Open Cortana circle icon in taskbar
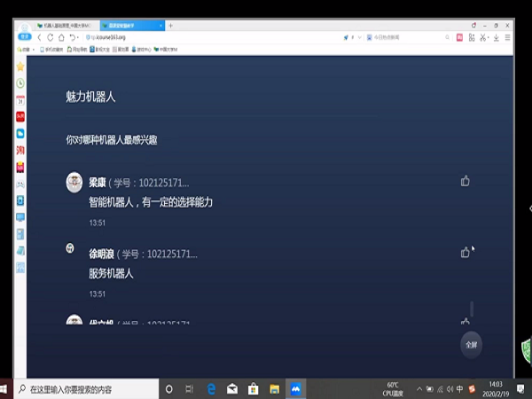Viewport: 532px width, 399px height. tap(168, 389)
